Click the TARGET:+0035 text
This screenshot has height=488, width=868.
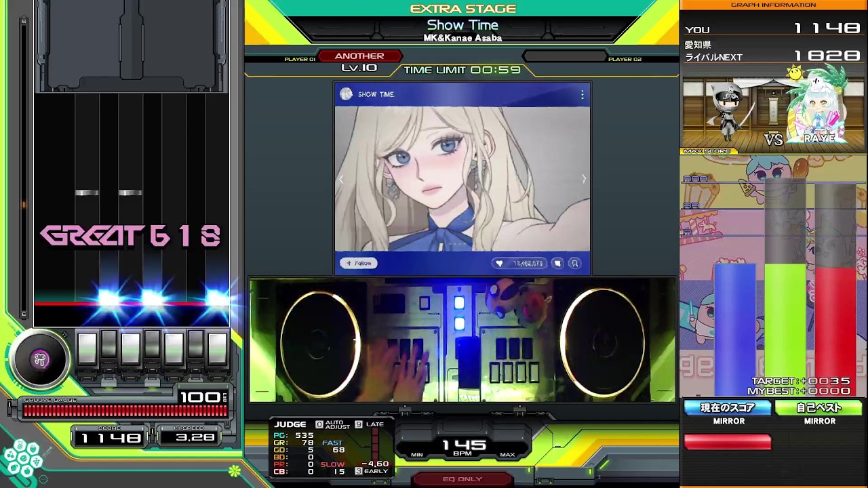click(801, 382)
